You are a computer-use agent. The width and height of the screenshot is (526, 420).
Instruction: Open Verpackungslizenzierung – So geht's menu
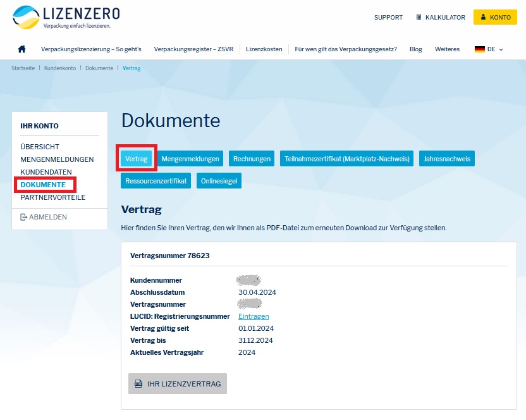tap(91, 49)
